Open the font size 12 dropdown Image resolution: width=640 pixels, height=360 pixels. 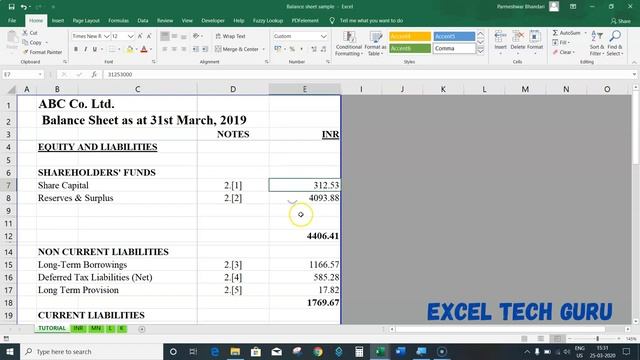coord(130,36)
